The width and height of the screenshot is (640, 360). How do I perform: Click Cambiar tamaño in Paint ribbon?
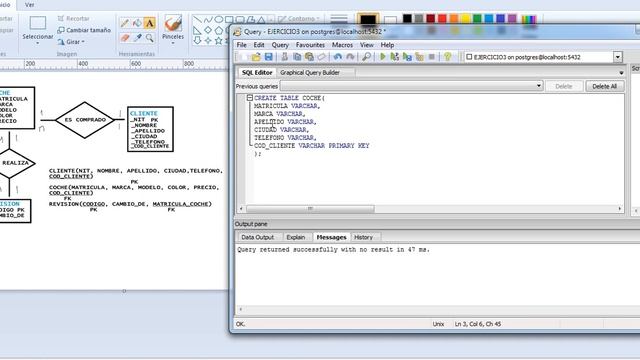(84, 30)
